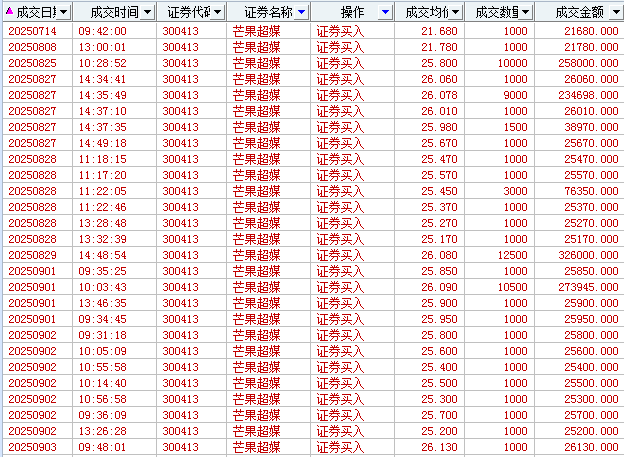Viewport: 624px width, 457px height.
Task: Click the quantity cell 12500
Action: pos(513,255)
